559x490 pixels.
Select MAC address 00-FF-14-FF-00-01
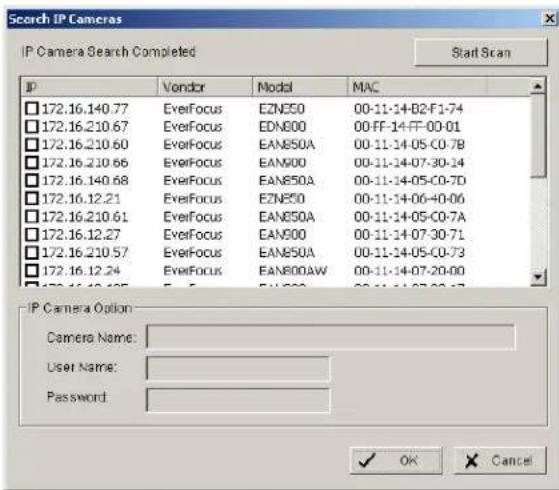pos(407,127)
